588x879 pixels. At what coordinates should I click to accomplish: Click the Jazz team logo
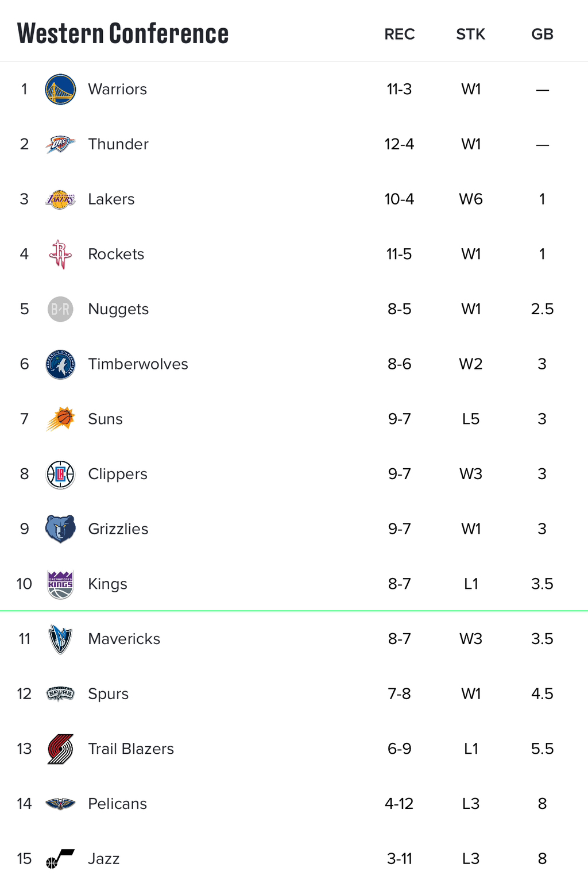pos(60,858)
